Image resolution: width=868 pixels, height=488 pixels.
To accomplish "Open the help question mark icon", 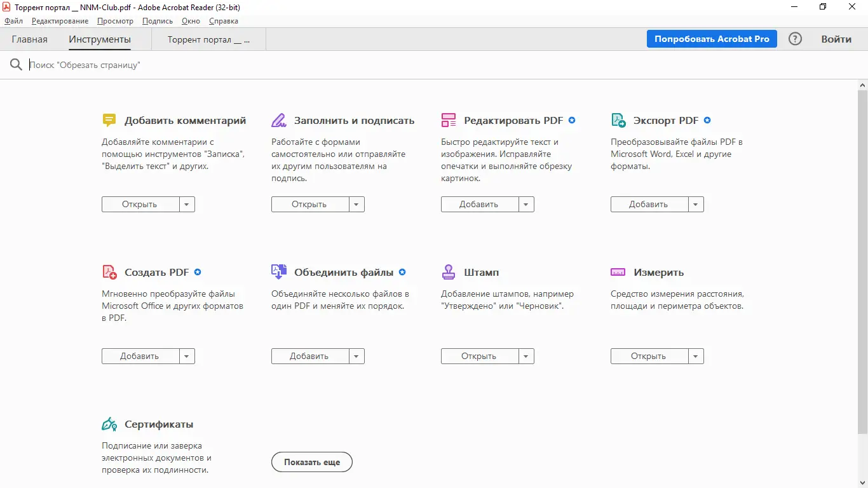I will [x=795, y=39].
